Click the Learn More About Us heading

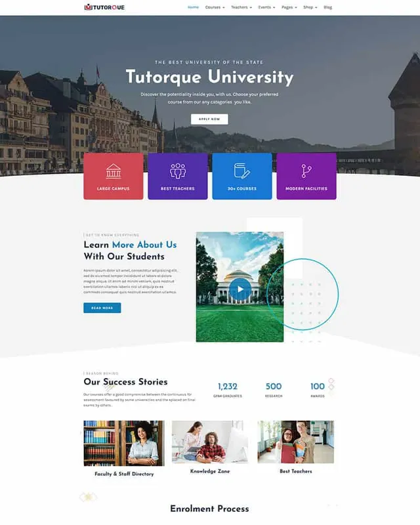pos(130,251)
